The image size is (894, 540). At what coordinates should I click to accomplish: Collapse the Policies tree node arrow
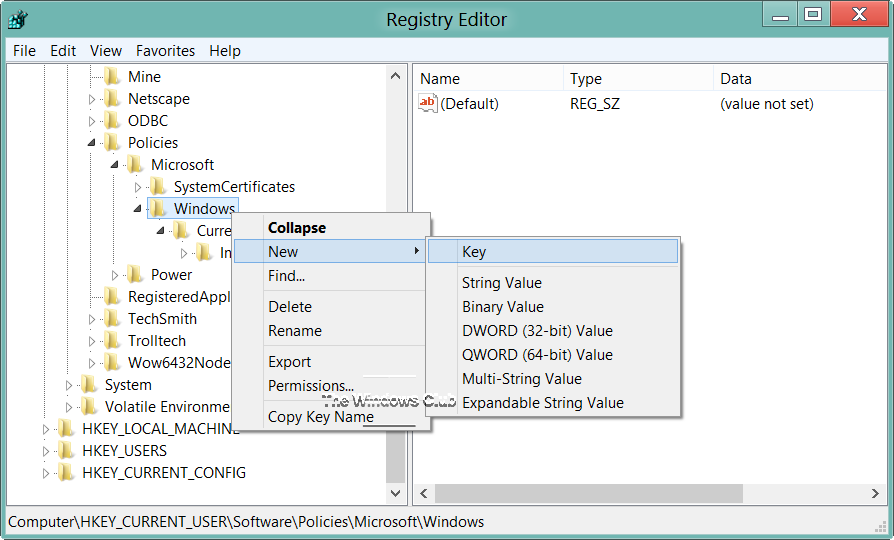(92, 143)
